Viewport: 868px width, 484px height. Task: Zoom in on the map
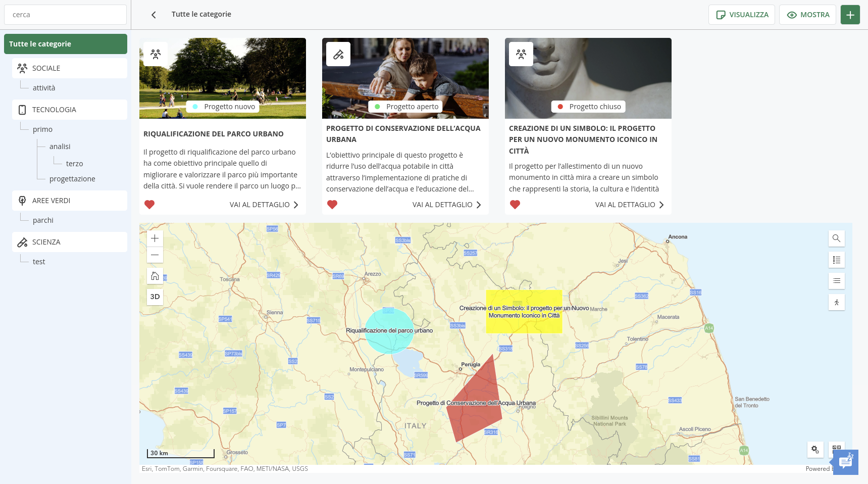click(155, 238)
